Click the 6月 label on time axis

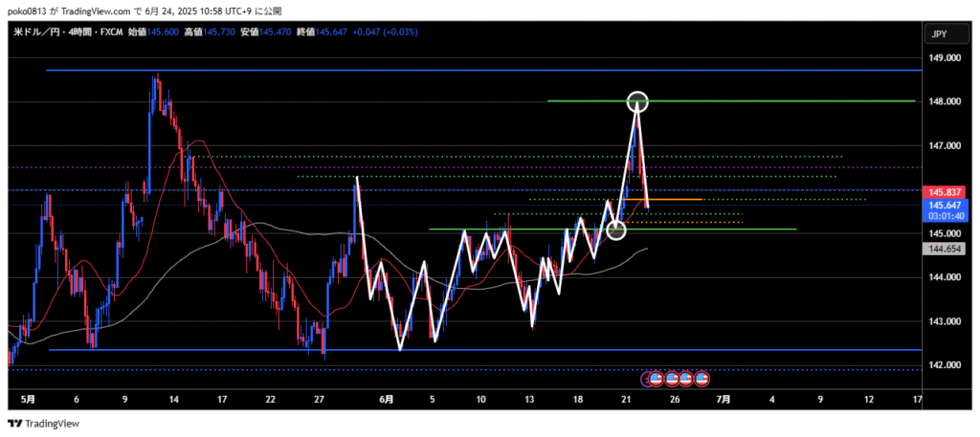[x=385, y=398]
